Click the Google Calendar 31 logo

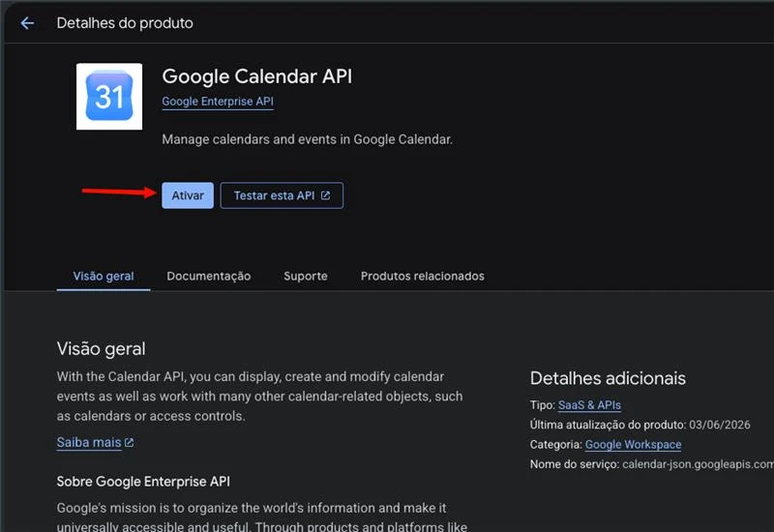(109, 96)
